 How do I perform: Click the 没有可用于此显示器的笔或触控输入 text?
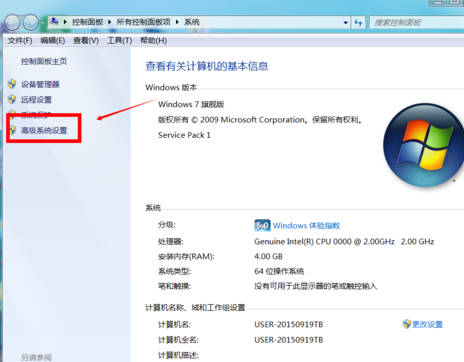pos(316,286)
